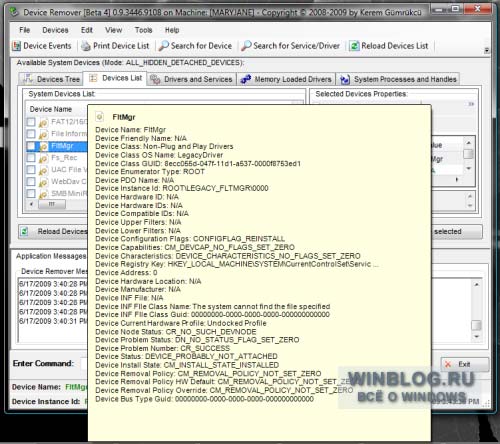Click the Search for Service/Driver button

[290, 46]
